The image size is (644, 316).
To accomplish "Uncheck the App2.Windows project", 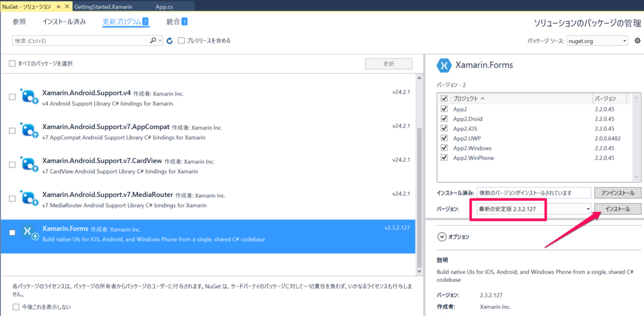I will click(x=444, y=148).
